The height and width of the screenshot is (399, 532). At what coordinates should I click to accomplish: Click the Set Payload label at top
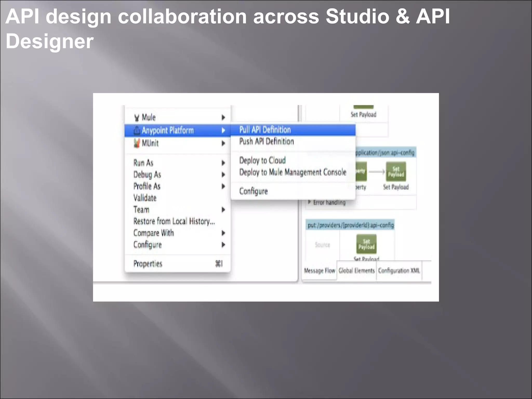tap(363, 115)
